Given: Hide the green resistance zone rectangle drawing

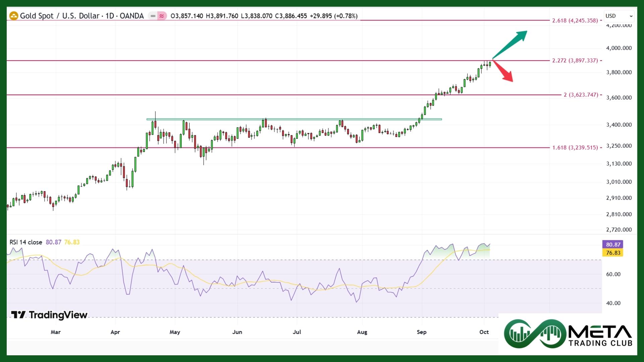Looking at the screenshot, I should click(293, 119).
